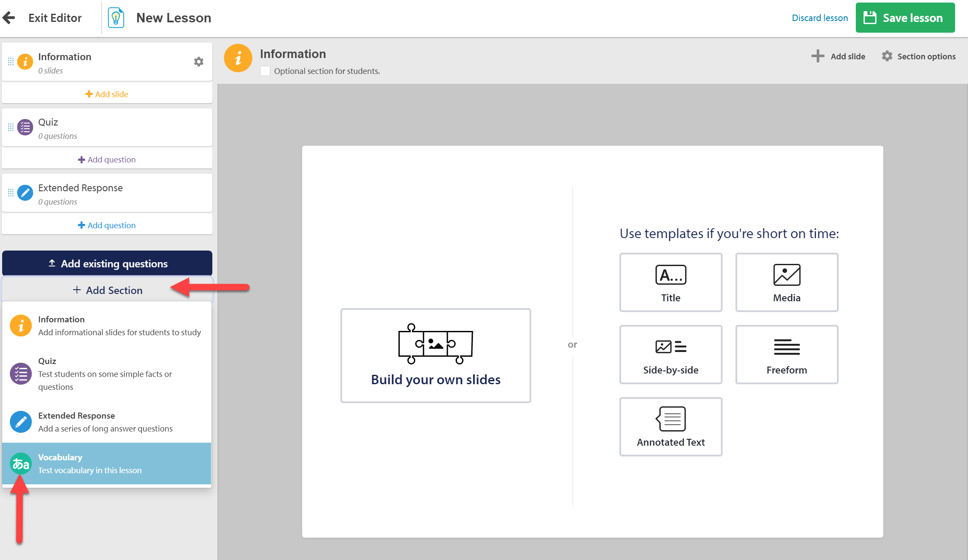Select Quiz from the Add Section menu
968x560 pixels.
coord(107,373)
